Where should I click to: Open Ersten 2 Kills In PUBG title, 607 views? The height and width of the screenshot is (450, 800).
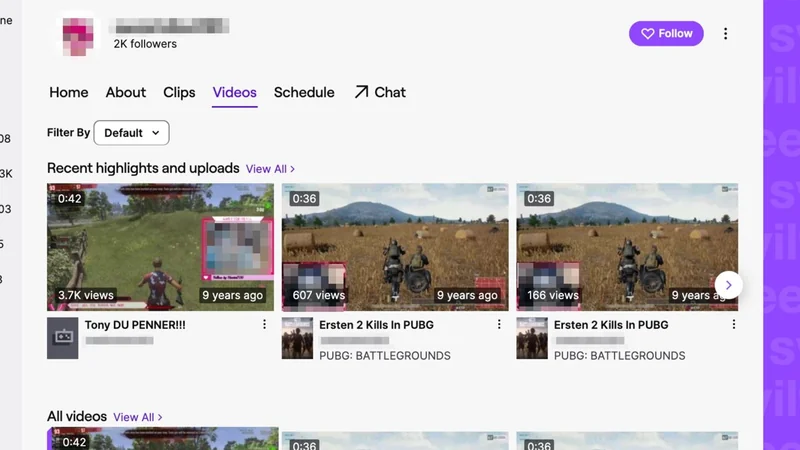377,325
